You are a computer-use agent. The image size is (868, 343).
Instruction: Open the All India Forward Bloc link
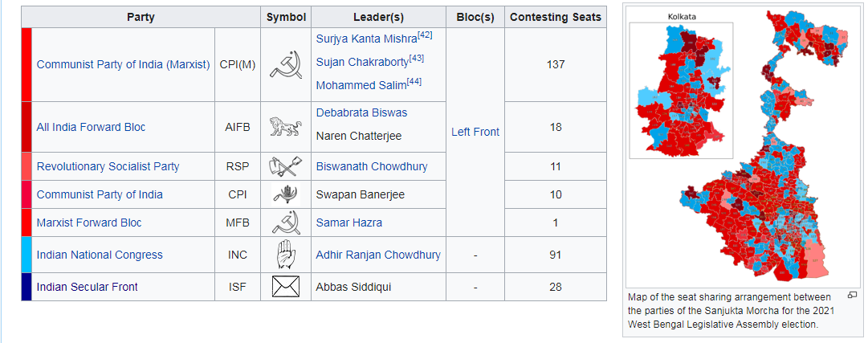[x=91, y=127]
